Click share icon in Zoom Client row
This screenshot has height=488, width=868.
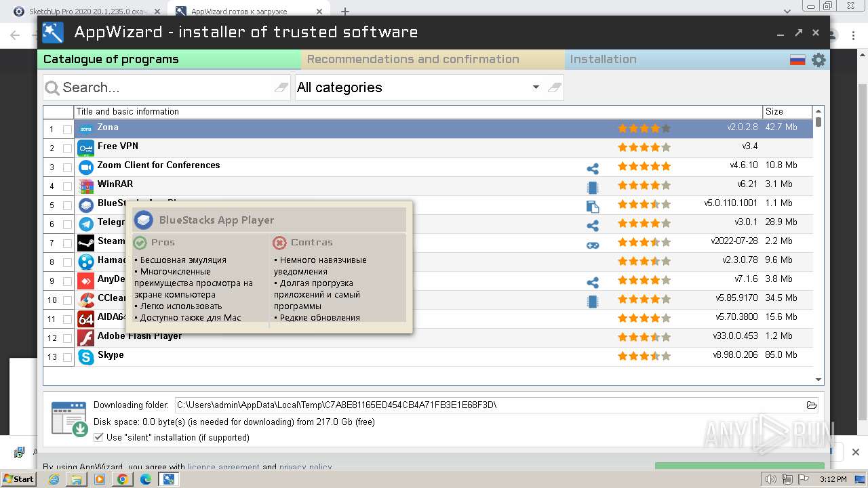593,169
